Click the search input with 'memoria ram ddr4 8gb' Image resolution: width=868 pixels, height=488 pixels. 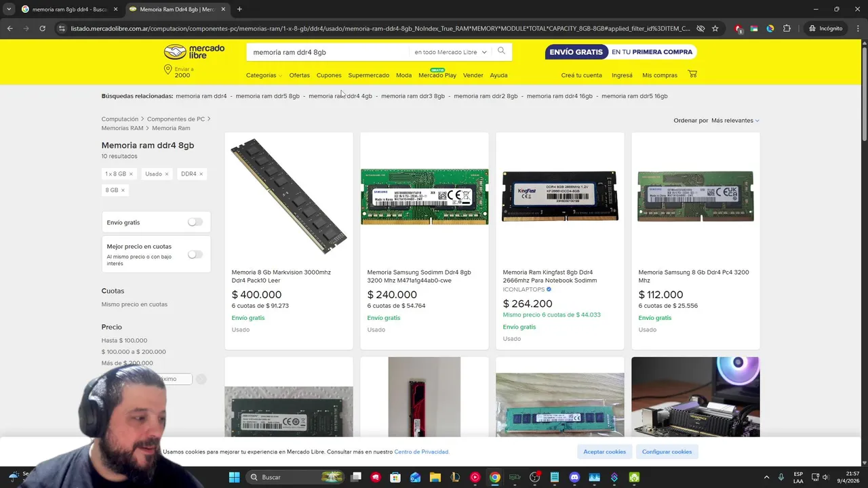tap(328, 52)
